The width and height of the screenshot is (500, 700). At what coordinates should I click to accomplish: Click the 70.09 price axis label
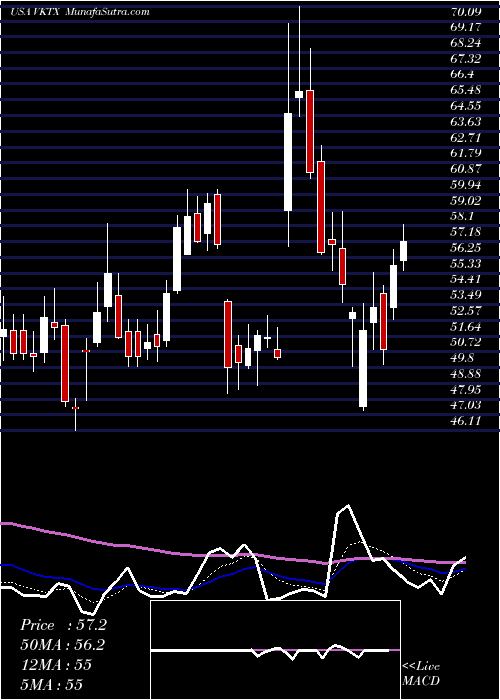coord(466,12)
